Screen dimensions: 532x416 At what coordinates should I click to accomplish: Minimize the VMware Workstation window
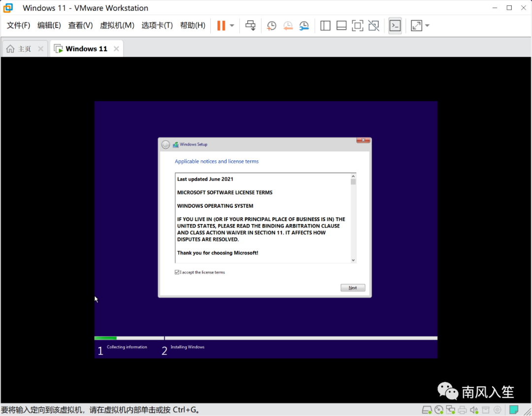tap(495, 8)
